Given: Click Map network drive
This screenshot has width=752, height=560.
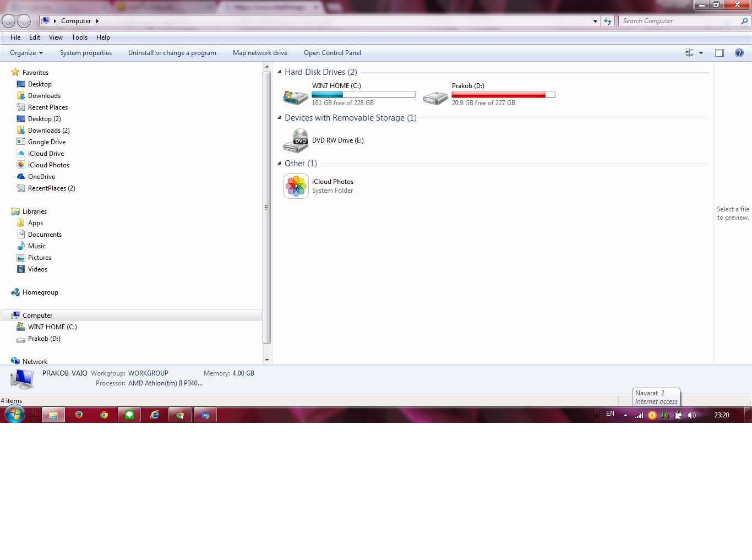Looking at the screenshot, I should [260, 53].
